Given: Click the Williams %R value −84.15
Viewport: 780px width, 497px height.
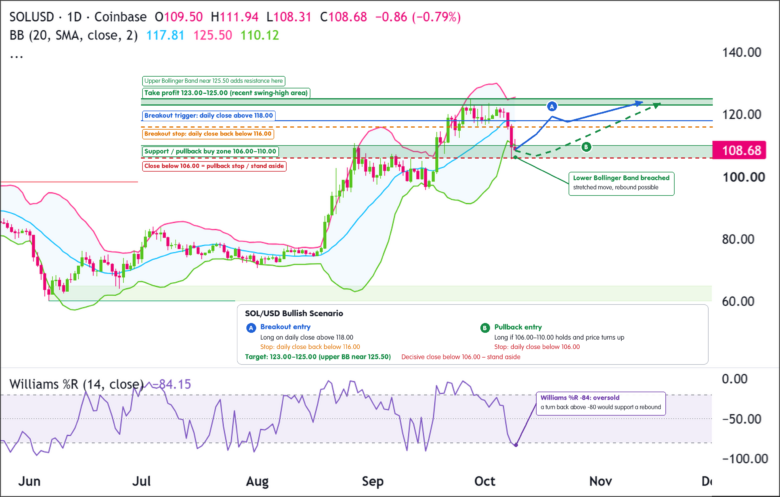Looking at the screenshot, I should [172, 384].
